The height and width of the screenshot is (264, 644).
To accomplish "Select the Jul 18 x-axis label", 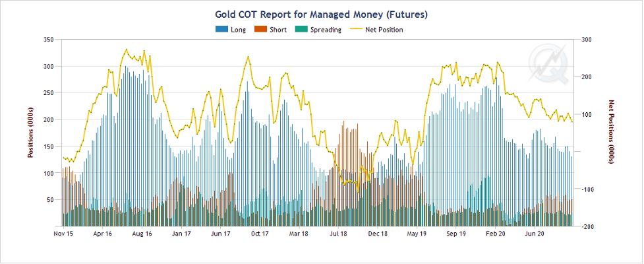I will click(x=338, y=233).
